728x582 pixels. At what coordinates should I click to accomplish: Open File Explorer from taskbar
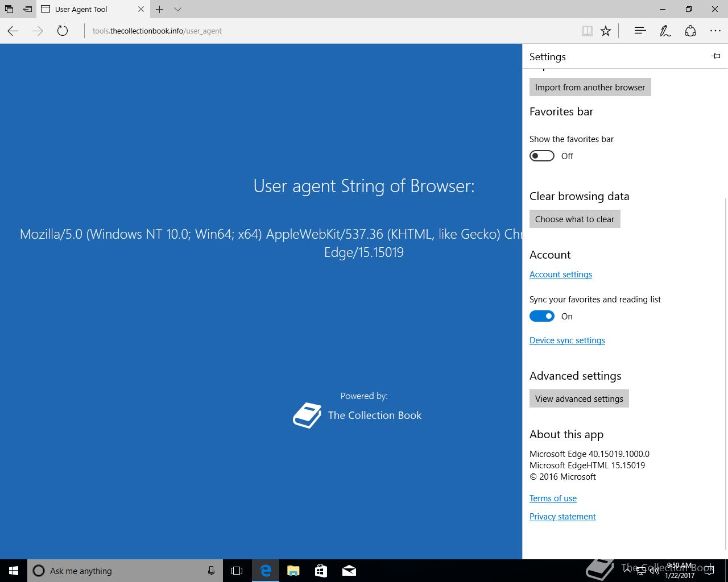point(293,571)
